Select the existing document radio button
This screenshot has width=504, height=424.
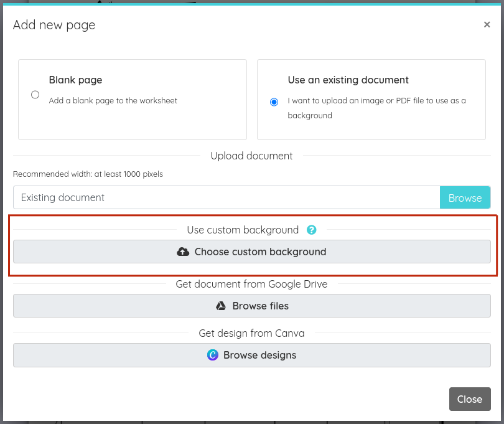pyautogui.click(x=274, y=102)
